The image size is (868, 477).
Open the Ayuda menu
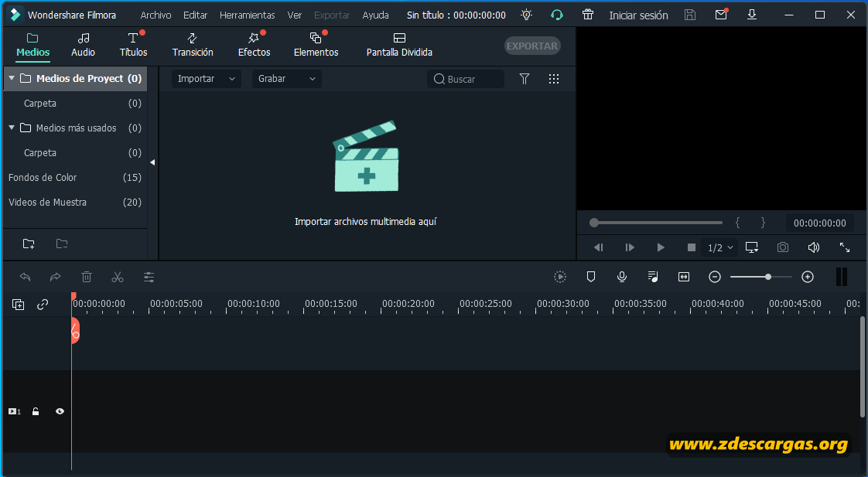375,15
